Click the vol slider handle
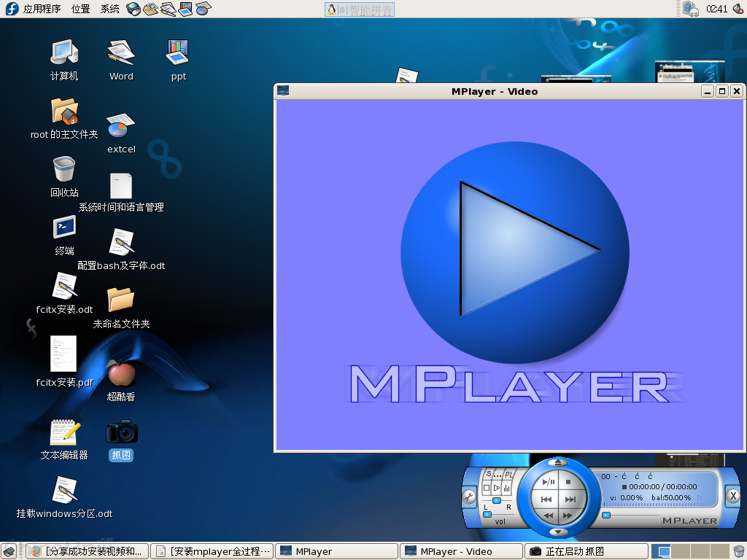Screen dimensions: 747x560 click(x=487, y=514)
